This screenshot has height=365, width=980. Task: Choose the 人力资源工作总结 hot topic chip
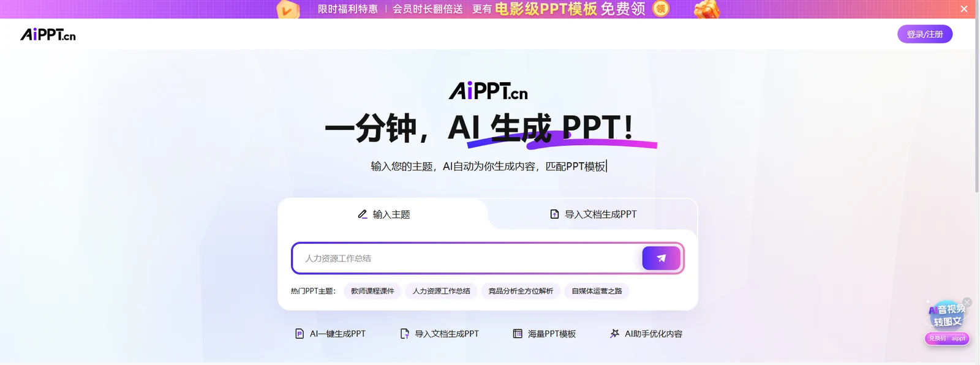[x=441, y=291]
